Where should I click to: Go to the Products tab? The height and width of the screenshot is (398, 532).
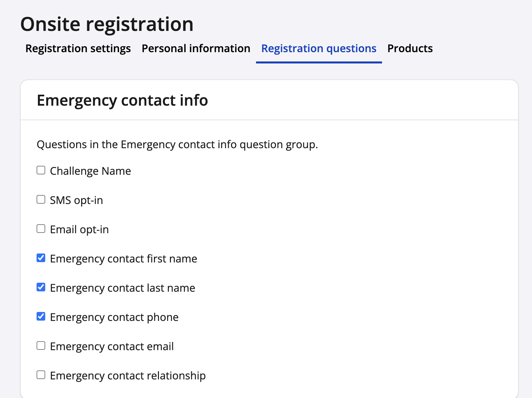410,49
